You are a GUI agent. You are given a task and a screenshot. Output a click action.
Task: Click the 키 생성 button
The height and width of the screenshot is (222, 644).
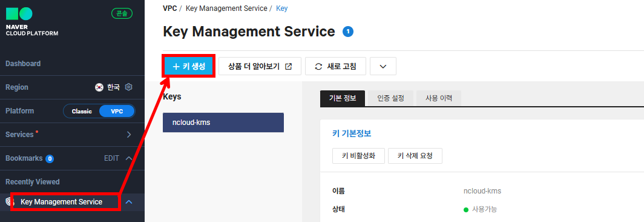tap(189, 66)
